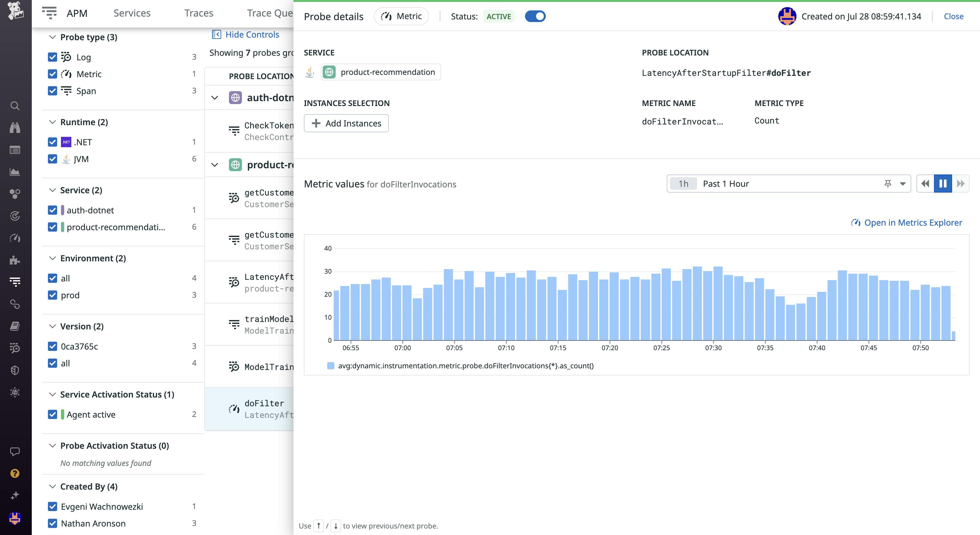The image size is (980, 535).
Task: Pause live updates on the metric chart
Action: (x=943, y=184)
